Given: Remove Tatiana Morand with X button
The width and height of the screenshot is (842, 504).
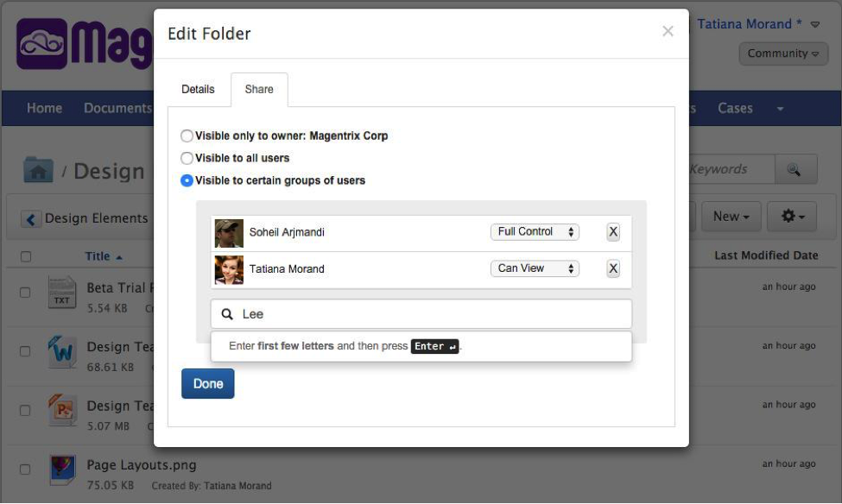Looking at the screenshot, I should point(613,268).
